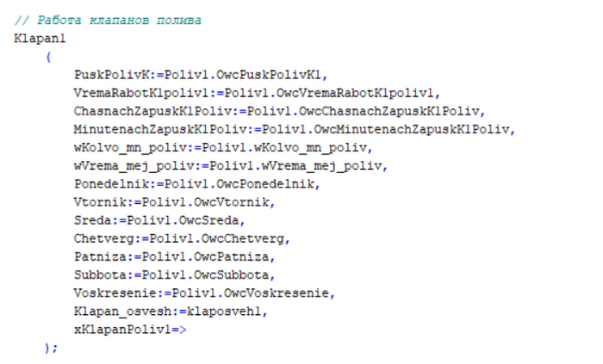Click the VremaRabotK1poliv1 parameter line
Screen dimensions: 603x364
[x=257, y=93]
